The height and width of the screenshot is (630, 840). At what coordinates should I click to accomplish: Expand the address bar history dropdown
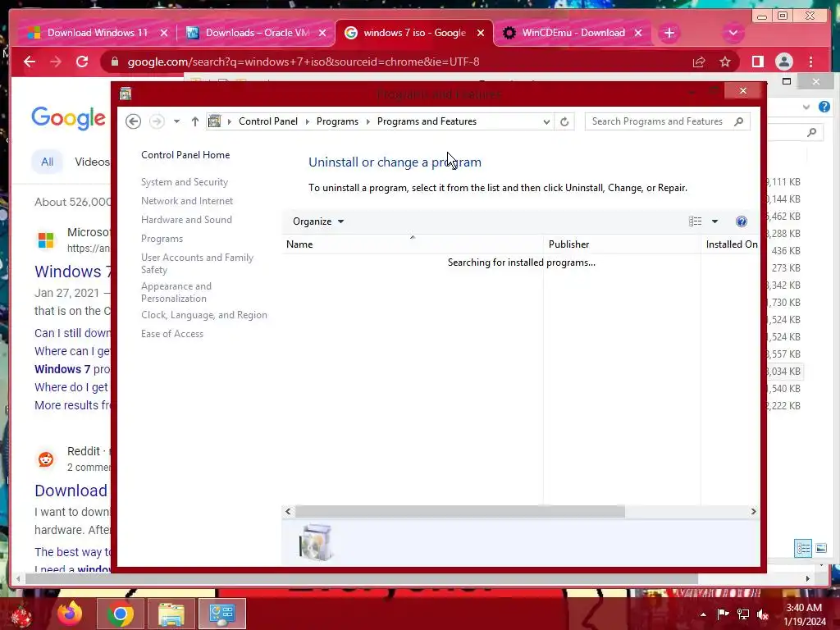click(546, 121)
